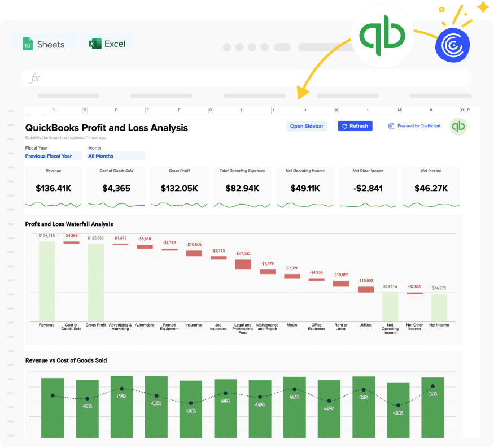This screenshot has width=494, height=448.
Task: Click the -8.9% data point label
Action: 398,413
